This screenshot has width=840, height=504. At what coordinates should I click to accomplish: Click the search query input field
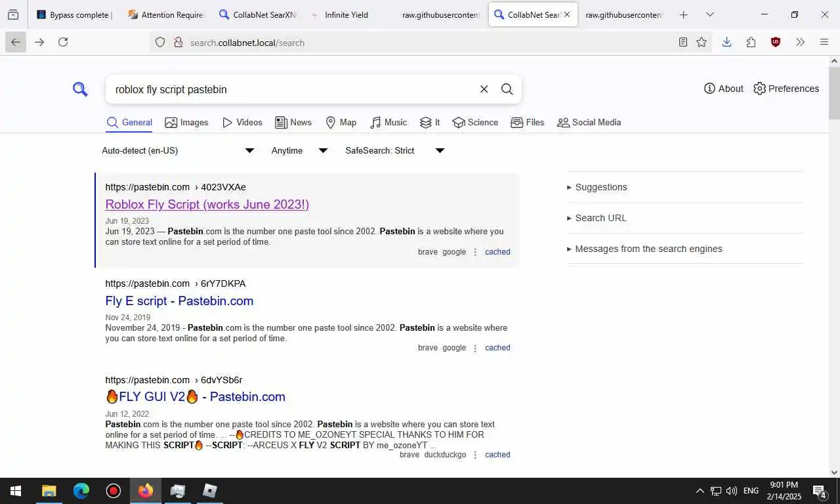[x=292, y=89]
